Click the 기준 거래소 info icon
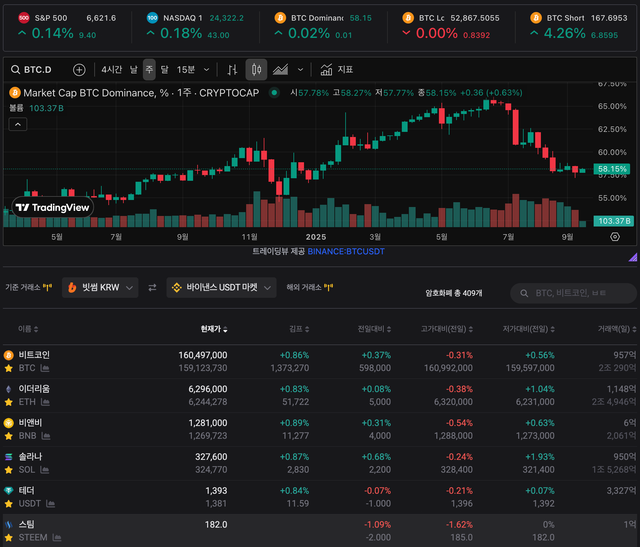640x547 pixels. (x=47, y=287)
